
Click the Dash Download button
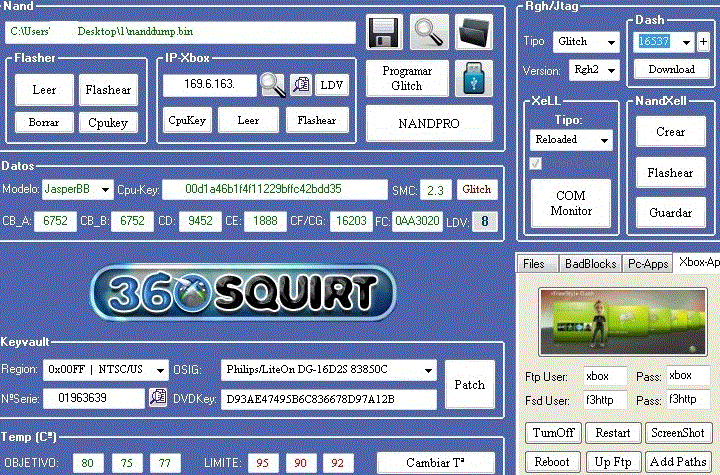[671, 69]
